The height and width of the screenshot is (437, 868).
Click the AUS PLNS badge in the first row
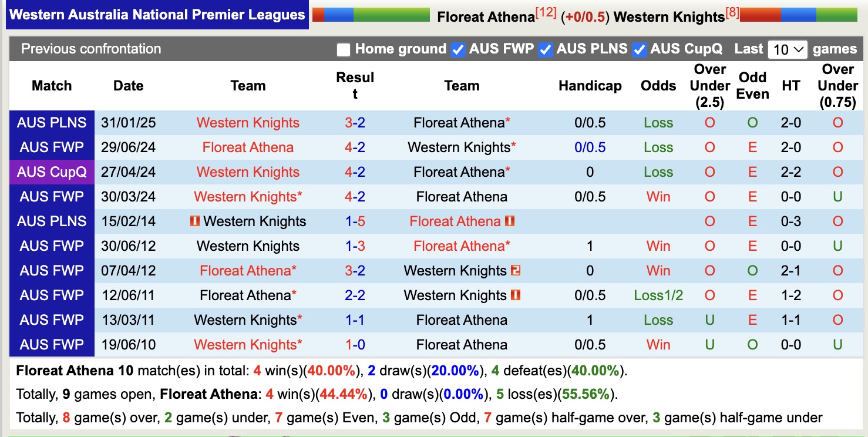tap(52, 123)
